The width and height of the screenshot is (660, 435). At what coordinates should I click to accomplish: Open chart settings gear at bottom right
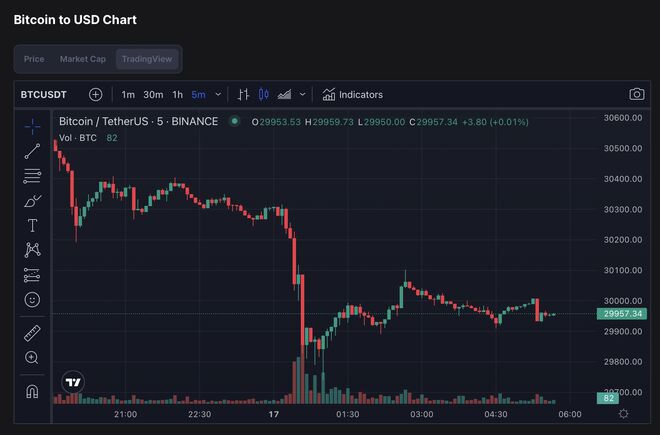coord(624,414)
